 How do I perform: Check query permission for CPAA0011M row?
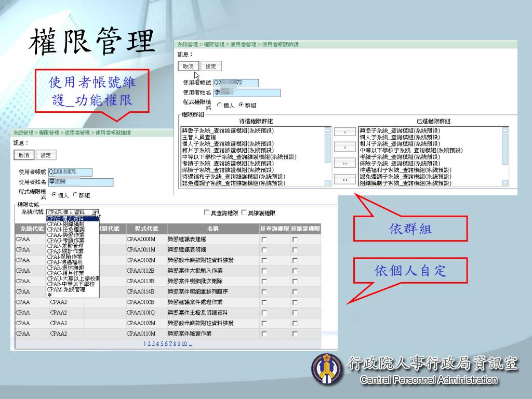coord(264,250)
